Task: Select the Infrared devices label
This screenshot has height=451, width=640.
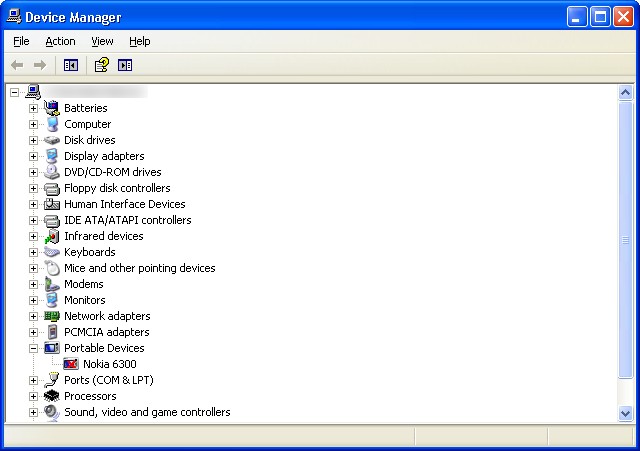Action: click(x=104, y=236)
